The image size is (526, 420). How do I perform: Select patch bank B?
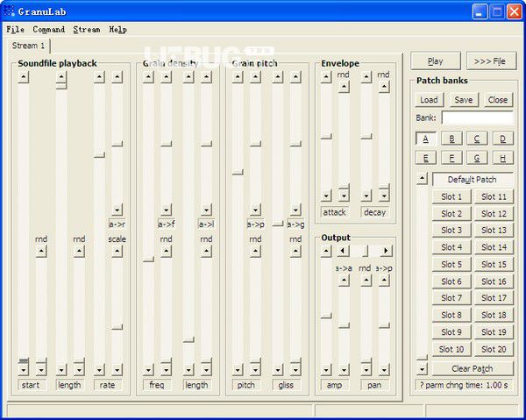coord(451,139)
